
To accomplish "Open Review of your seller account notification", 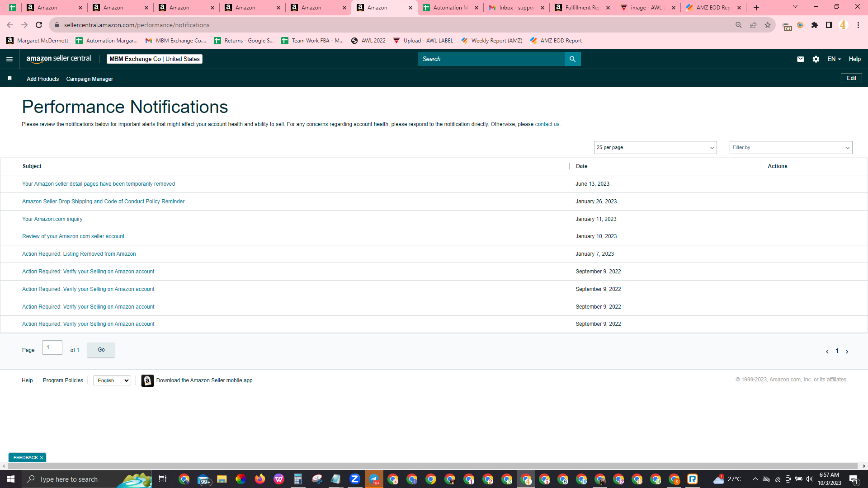I will 73,236.
